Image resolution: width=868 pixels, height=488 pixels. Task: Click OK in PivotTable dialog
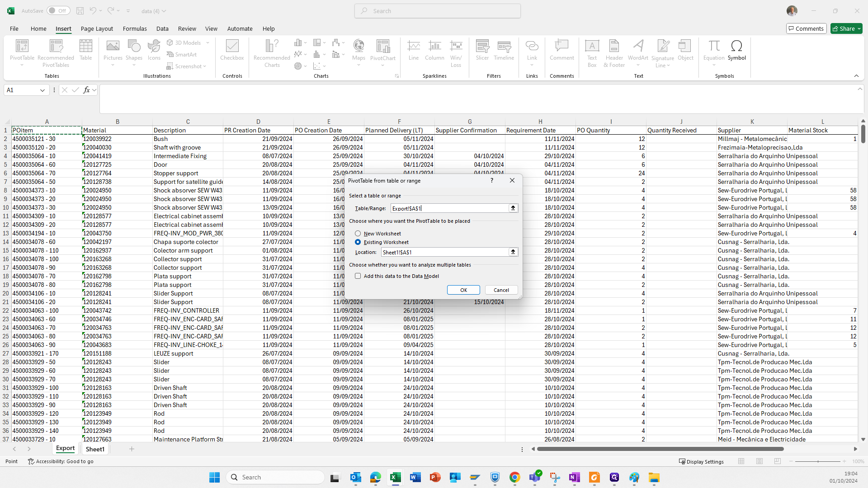pyautogui.click(x=463, y=290)
